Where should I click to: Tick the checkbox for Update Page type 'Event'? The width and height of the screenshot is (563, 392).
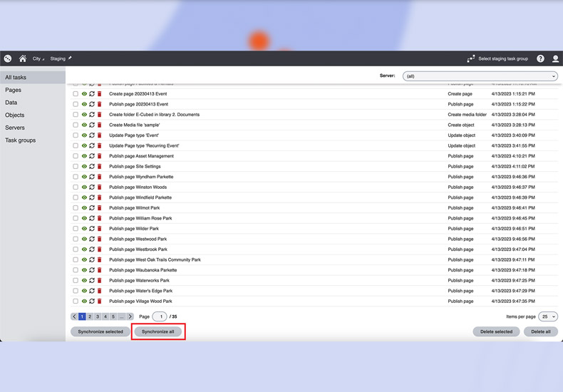(x=76, y=135)
